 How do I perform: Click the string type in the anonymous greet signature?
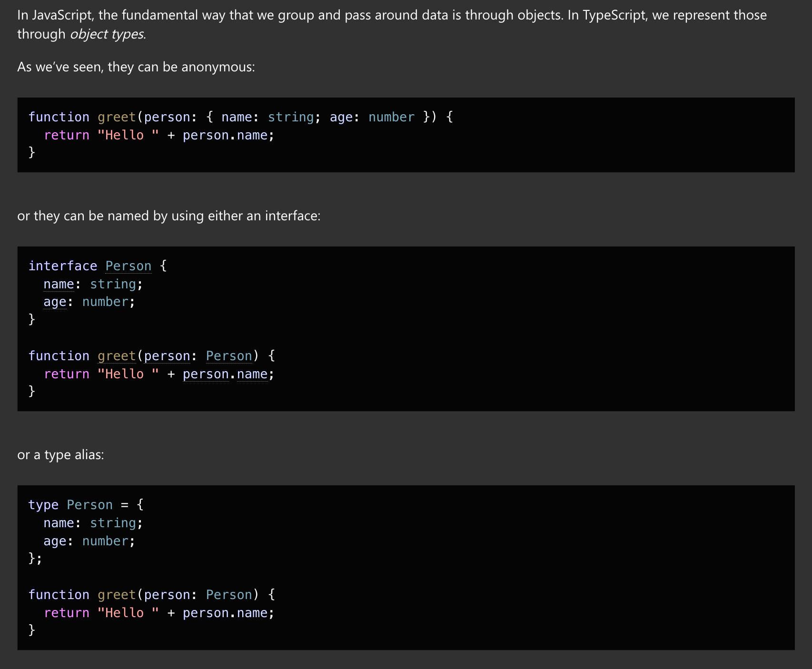tap(290, 117)
